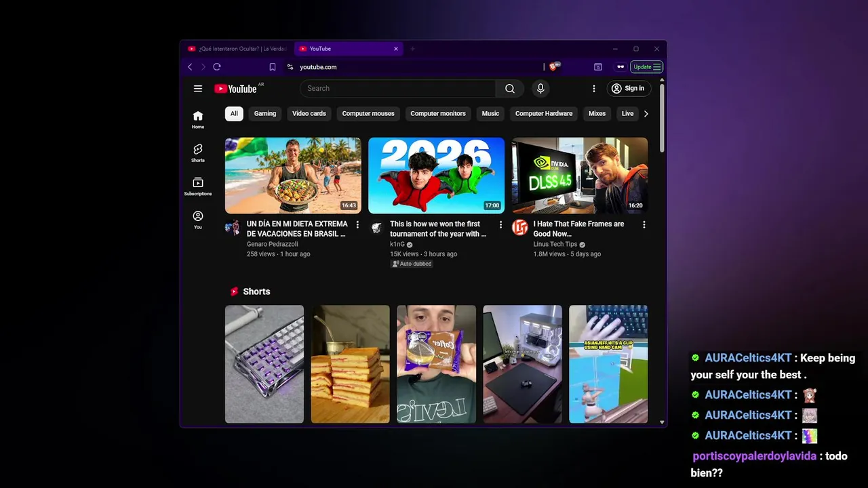Open options for Linus Tech Tips video
This screenshot has width=868, height=488.
tap(644, 224)
